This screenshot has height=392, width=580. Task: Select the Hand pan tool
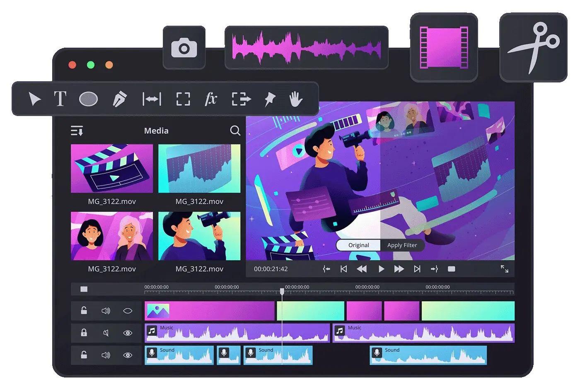point(296,99)
